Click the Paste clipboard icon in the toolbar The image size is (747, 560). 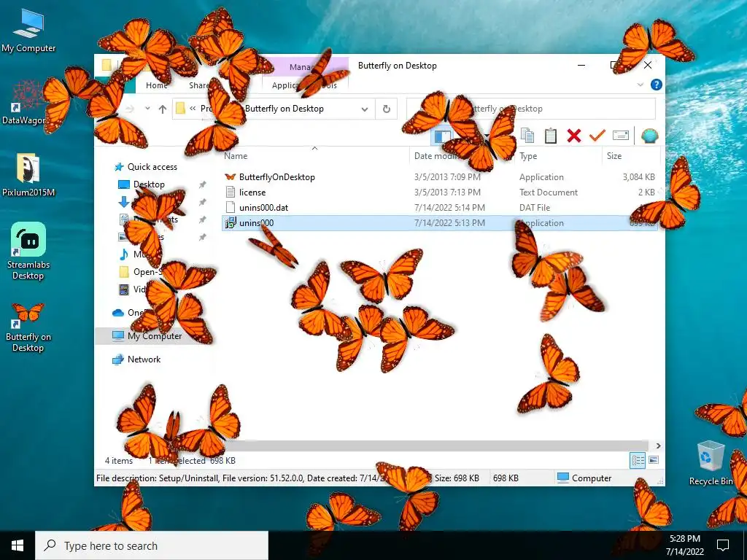point(550,136)
